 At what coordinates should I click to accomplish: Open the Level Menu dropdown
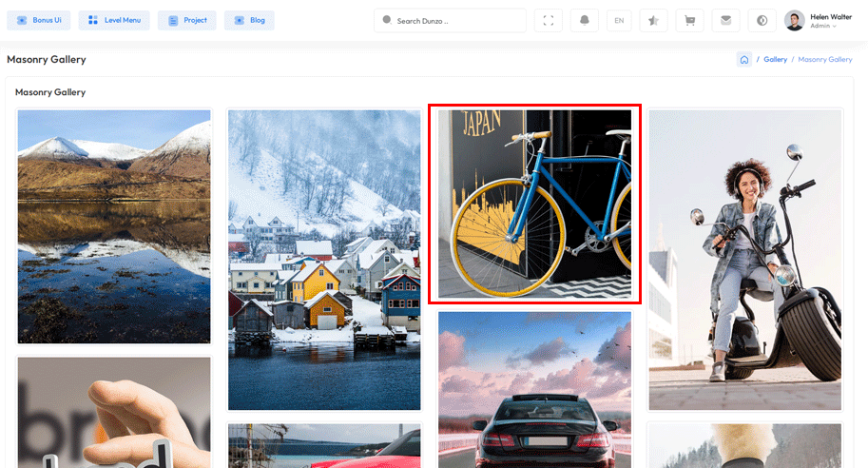(114, 20)
